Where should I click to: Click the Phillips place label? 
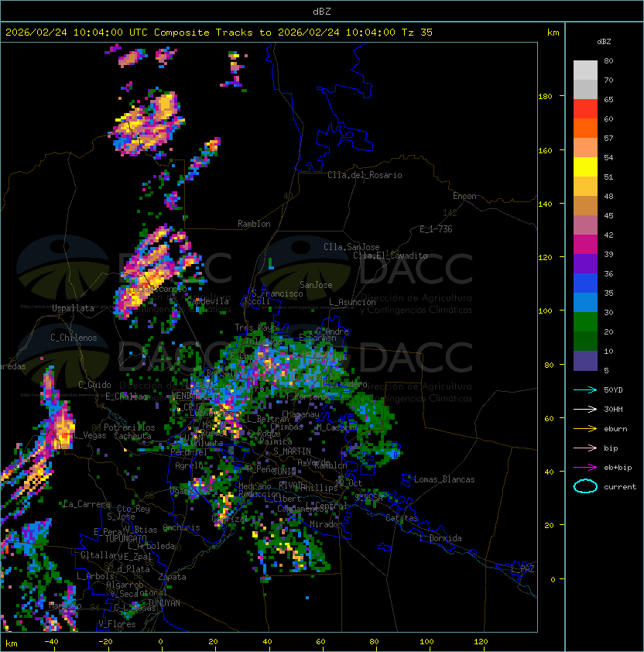[319, 488]
